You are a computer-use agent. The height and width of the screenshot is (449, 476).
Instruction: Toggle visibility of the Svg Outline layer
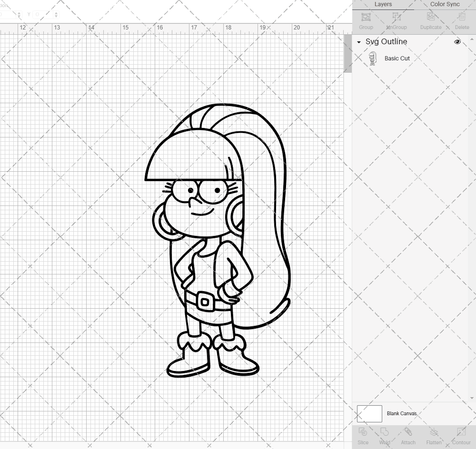457,42
